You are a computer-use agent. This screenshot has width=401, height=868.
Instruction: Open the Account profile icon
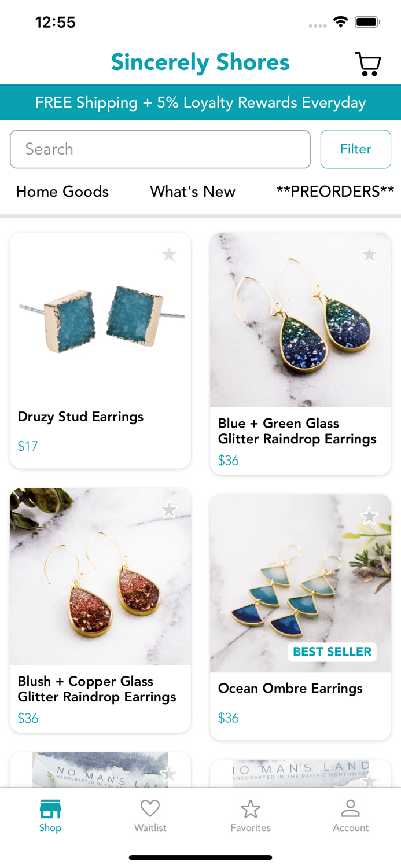pos(351,808)
